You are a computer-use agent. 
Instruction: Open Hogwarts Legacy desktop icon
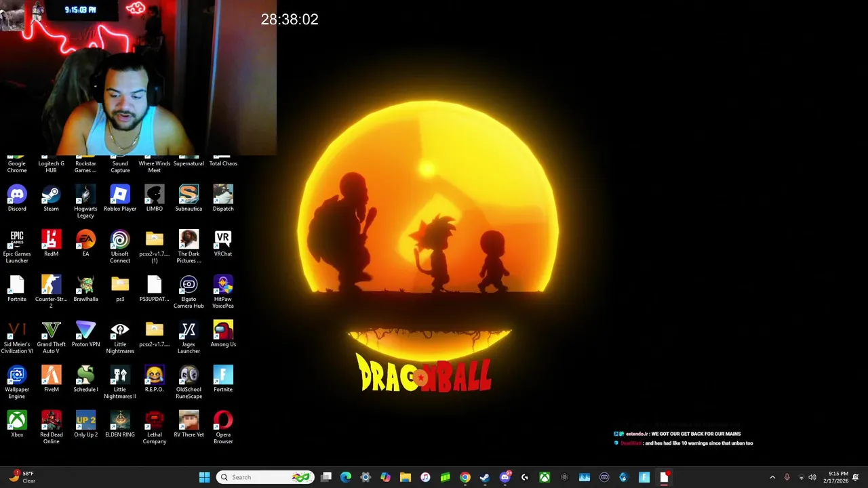coord(85,202)
